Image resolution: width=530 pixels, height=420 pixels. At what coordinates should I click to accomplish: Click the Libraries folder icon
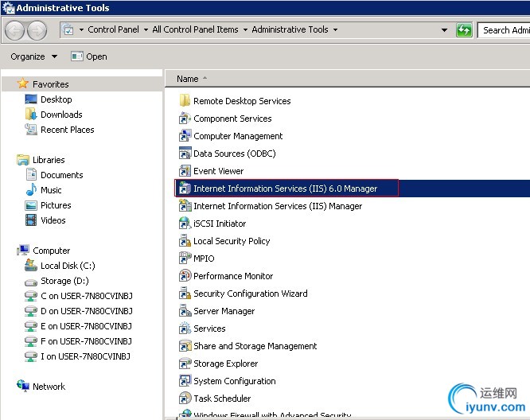23,159
